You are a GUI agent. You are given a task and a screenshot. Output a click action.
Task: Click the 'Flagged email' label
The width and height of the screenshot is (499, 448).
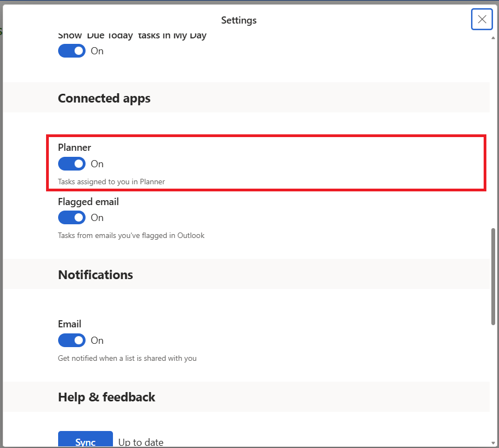(88, 202)
